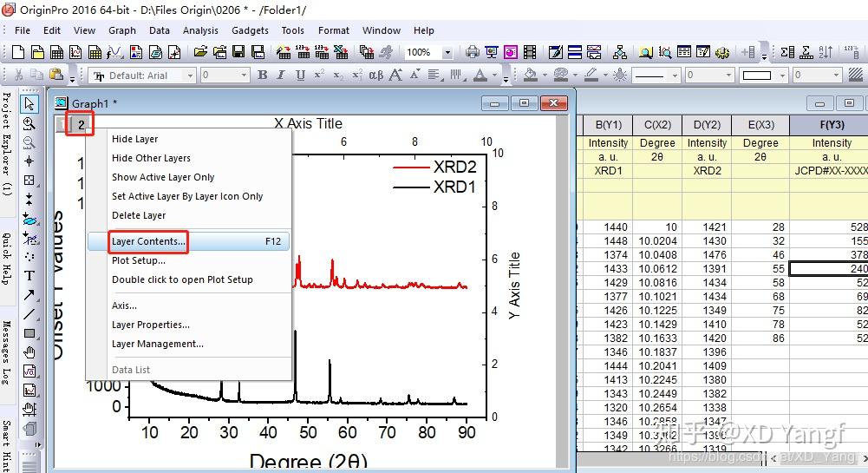Click worksheet cell containing 10.0612
Viewport: 868px width, 473px height.
coord(657,269)
